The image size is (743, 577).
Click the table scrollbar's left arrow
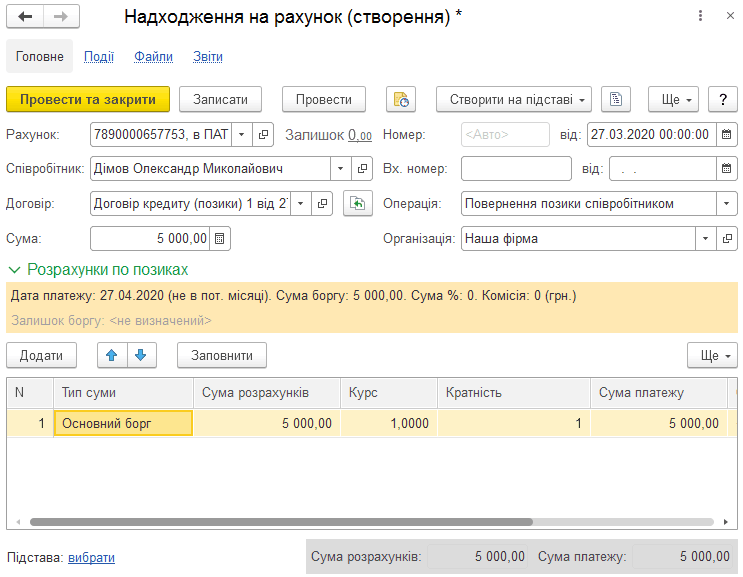[x=18, y=522]
